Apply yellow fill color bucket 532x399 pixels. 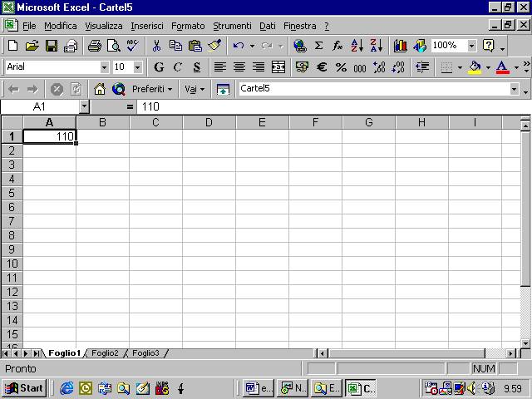coord(475,67)
